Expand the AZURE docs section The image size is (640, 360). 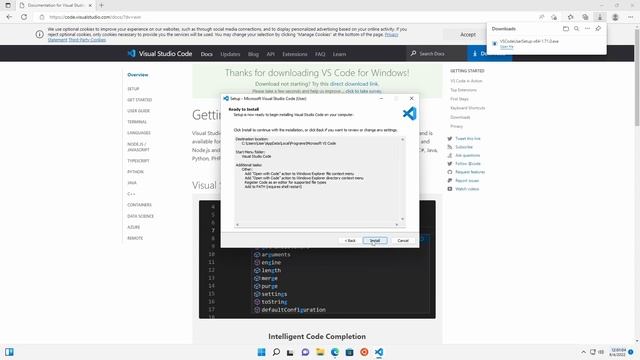click(x=133, y=227)
